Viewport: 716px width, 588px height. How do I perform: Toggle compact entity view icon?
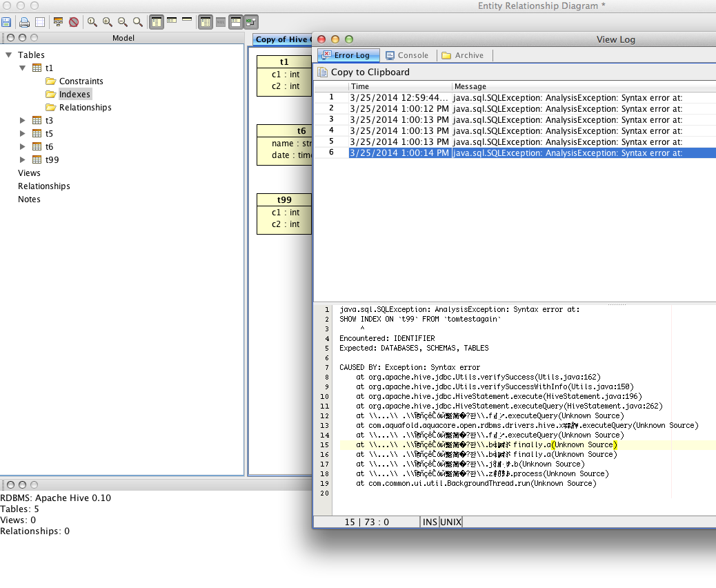point(172,21)
